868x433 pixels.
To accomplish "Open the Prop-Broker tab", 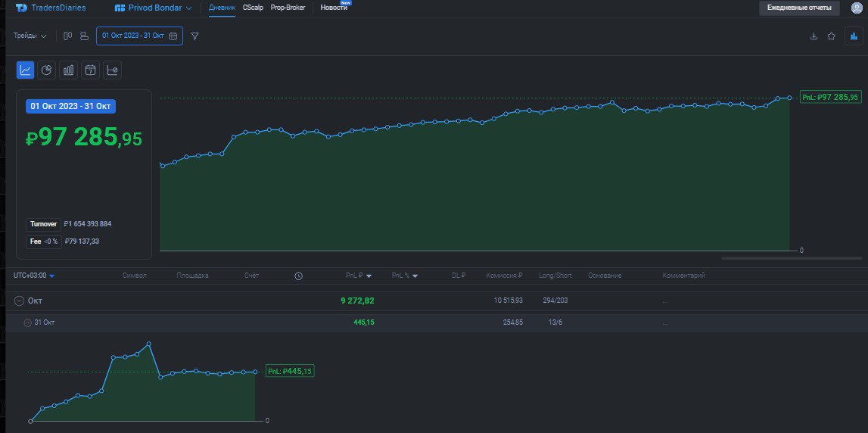I will coord(288,8).
